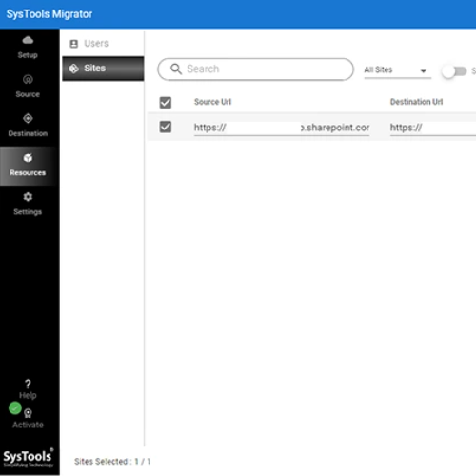Click the Activate label in sidebar
Image resolution: width=476 pixels, height=476 pixels.
pos(28,425)
